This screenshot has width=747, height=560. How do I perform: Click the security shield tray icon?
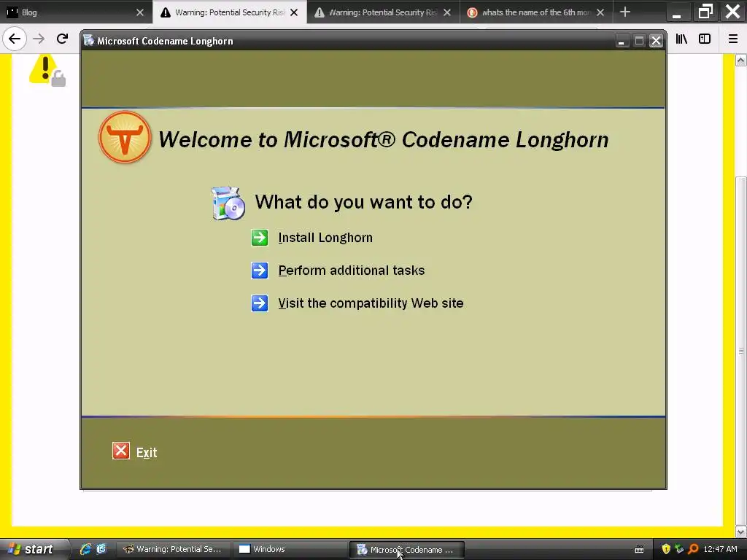click(666, 549)
